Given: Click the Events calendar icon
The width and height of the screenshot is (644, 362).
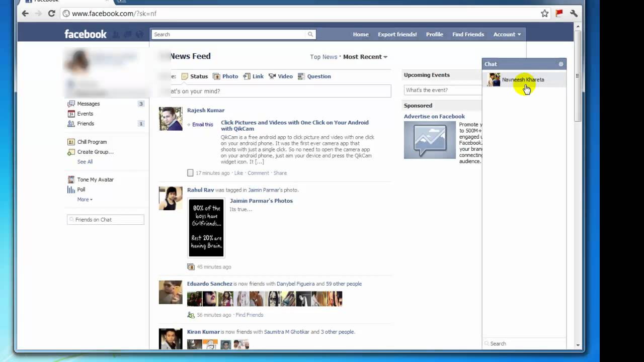Looking at the screenshot, I should (71, 114).
